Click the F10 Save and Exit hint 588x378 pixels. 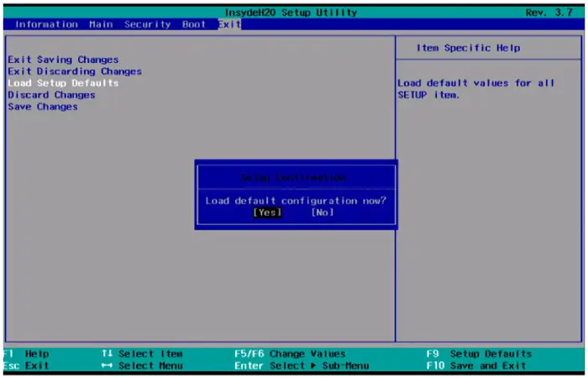[x=476, y=365]
